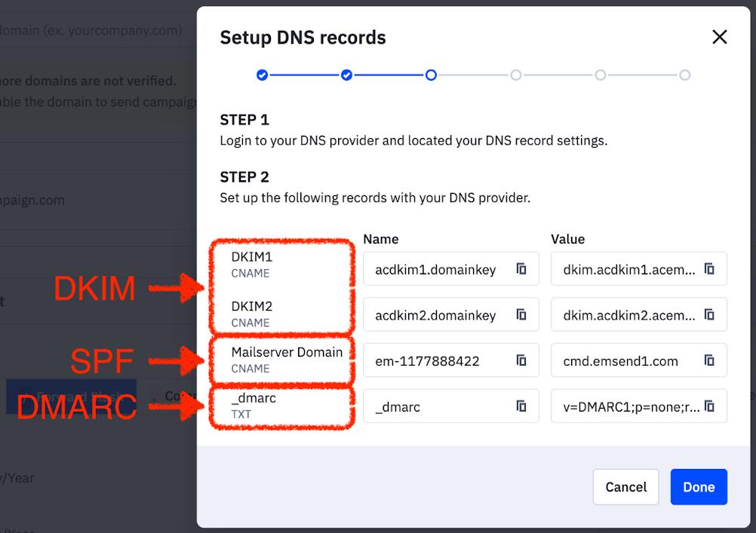Click the last progress step circle
The height and width of the screenshot is (533, 756).
(x=684, y=75)
